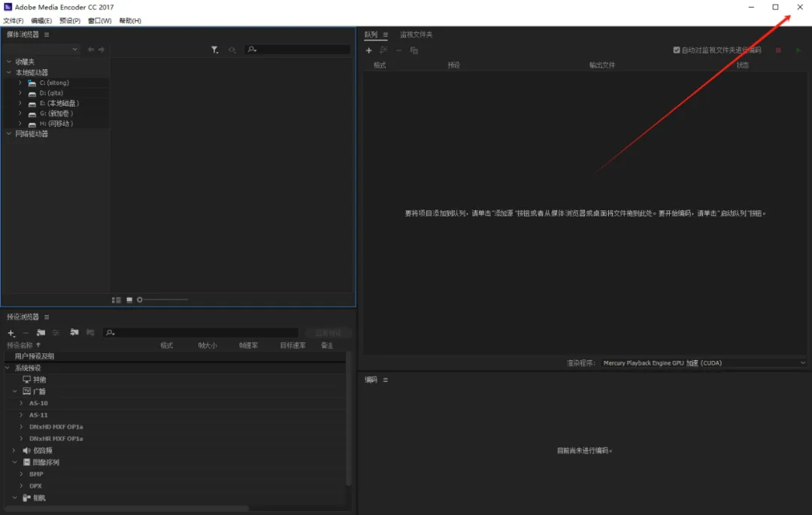Viewport: 812px width, 515px height.
Task: Click the media browser search field
Action: pyautogui.click(x=297, y=49)
